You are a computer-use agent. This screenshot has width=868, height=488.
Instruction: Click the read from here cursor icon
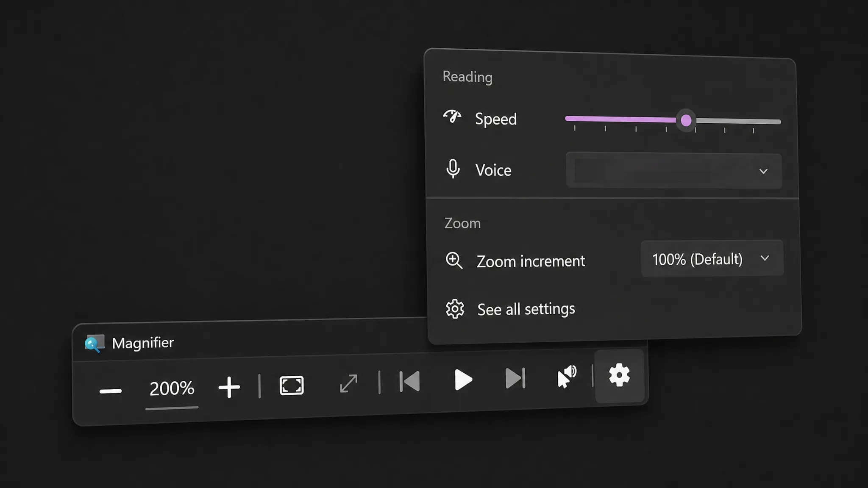[x=567, y=376]
